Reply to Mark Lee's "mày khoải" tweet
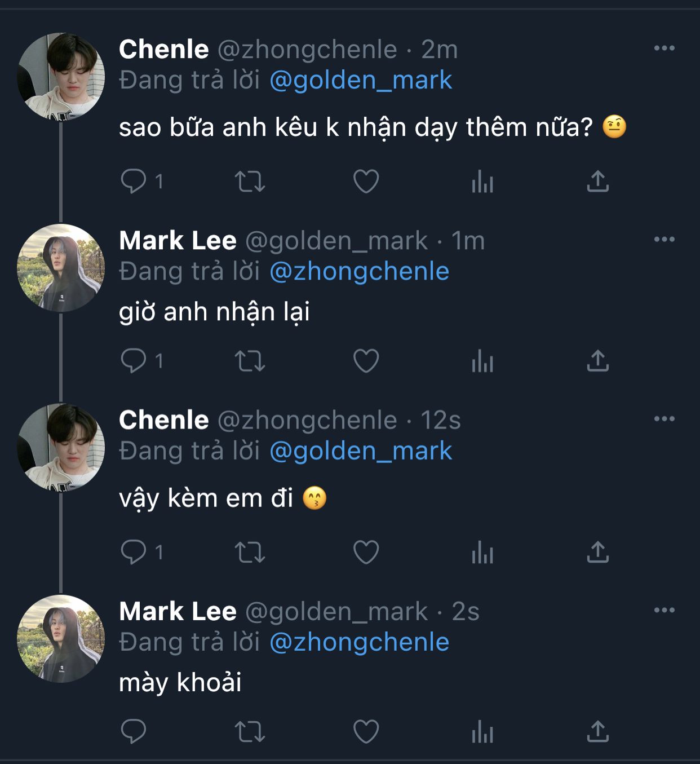The image size is (700, 764). (134, 732)
